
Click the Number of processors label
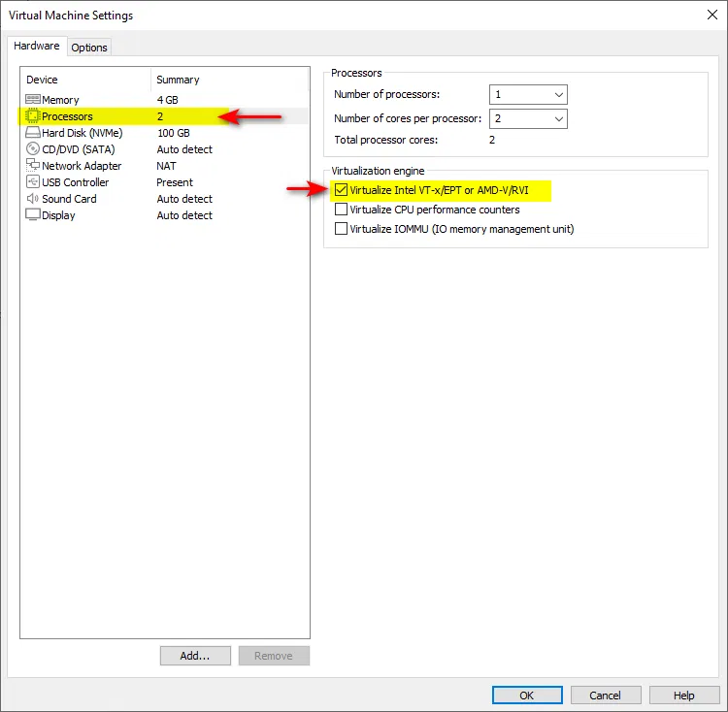[x=386, y=94]
